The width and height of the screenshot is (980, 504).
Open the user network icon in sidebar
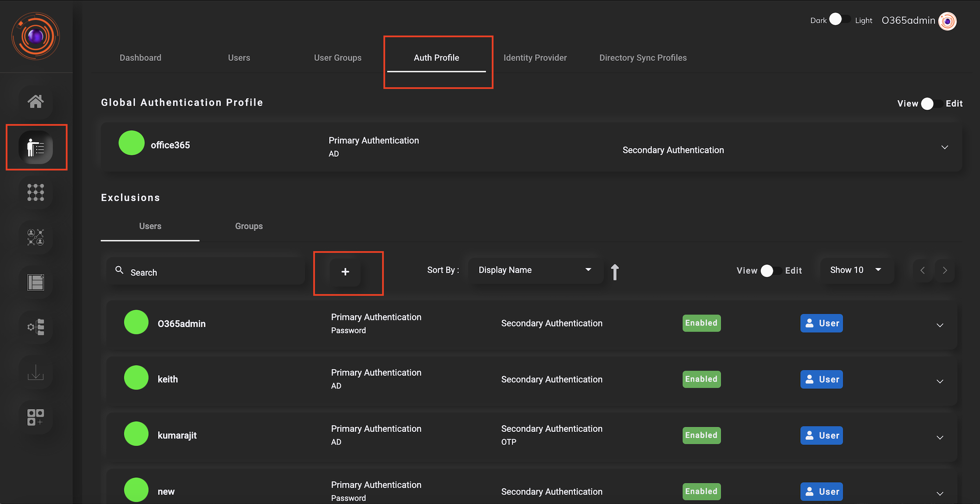36,238
